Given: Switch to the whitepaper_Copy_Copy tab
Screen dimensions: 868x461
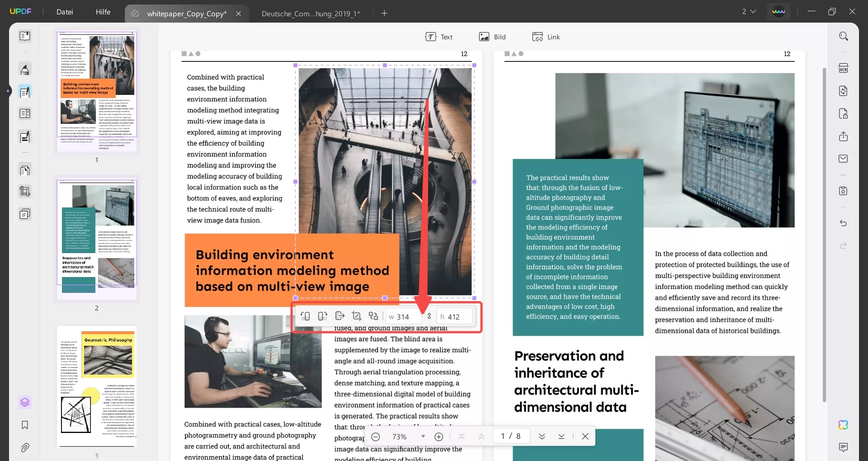Looking at the screenshot, I should pos(187,14).
